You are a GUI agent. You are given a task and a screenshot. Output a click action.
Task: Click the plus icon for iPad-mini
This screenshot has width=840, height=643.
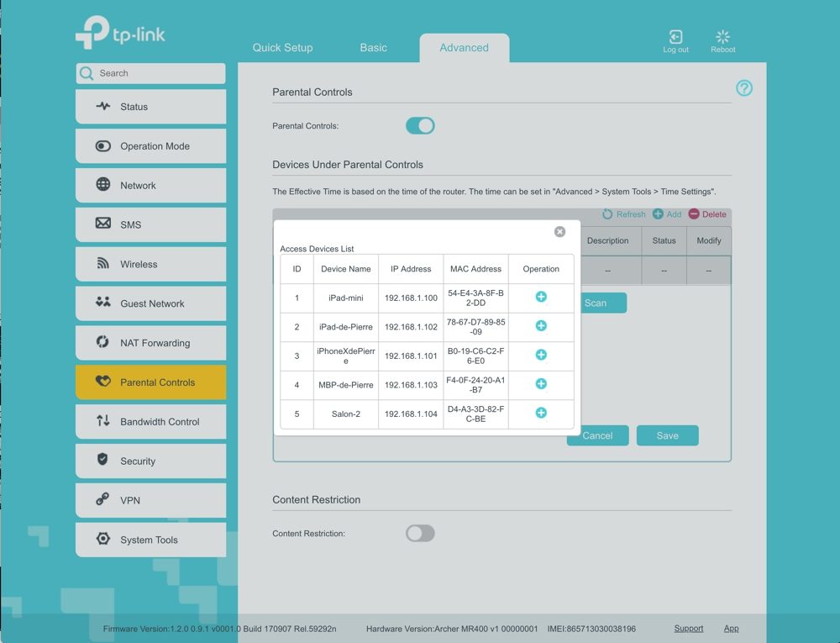(x=541, y=297)
